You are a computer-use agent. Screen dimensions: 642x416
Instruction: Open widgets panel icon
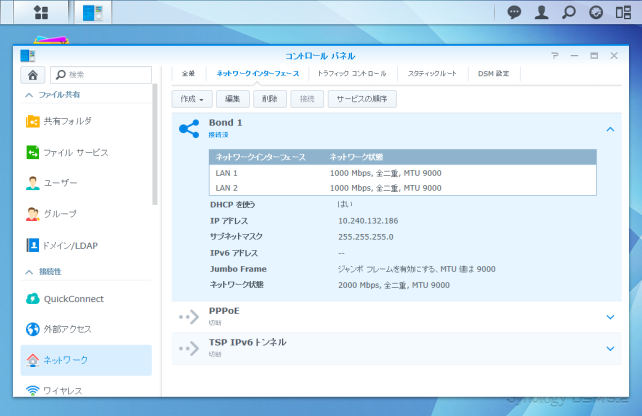(x=623, y=12)
